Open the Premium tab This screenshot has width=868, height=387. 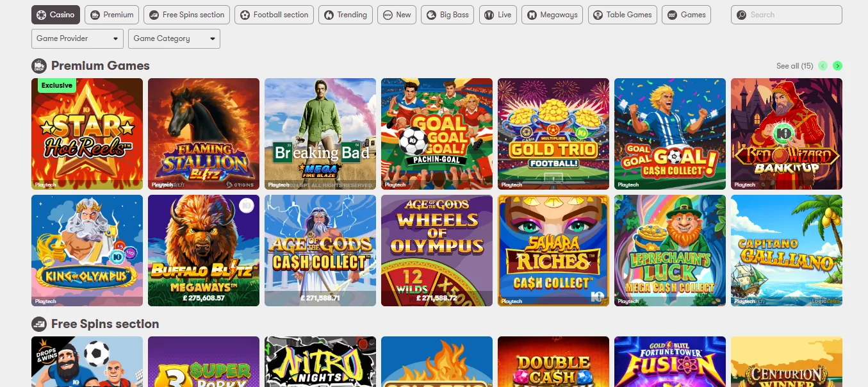click(112, 15)
